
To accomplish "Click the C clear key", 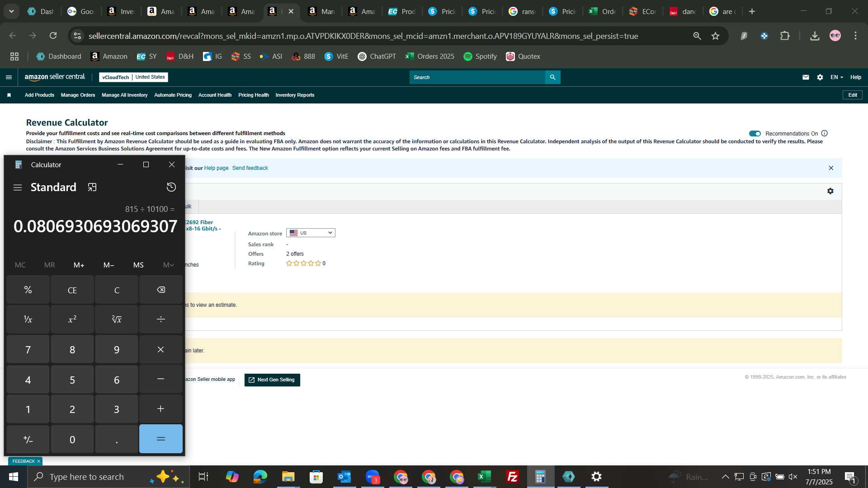I will (x=117, y=290).
